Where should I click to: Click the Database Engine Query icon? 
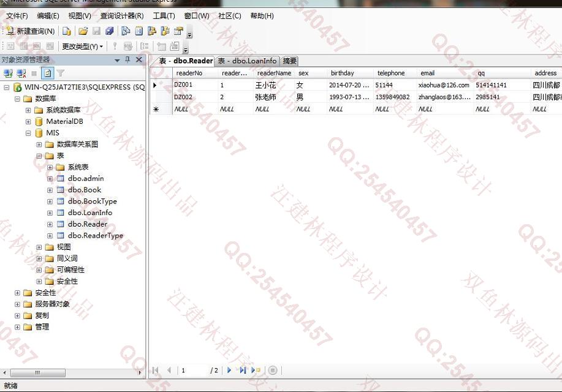(x=67, y=31)
